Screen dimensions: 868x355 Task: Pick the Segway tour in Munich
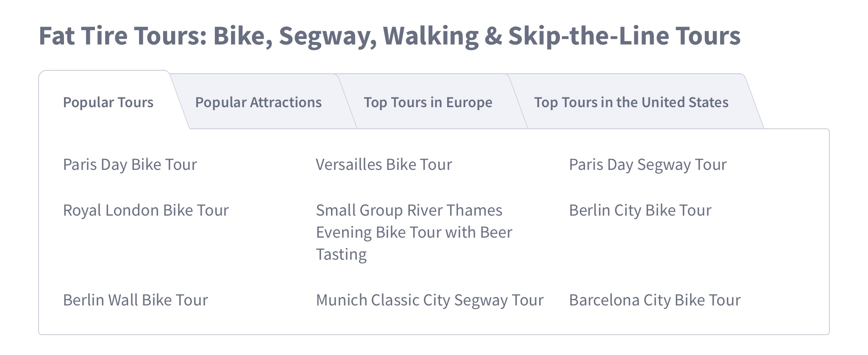(x=429, y=300)
